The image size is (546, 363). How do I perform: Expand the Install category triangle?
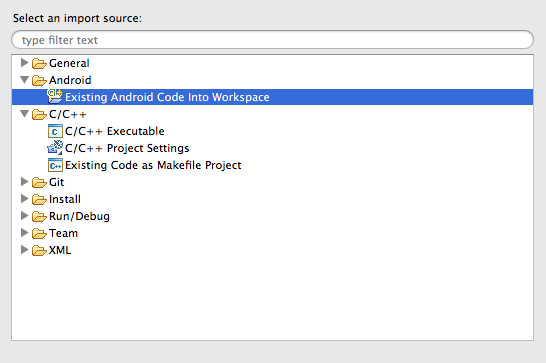tap(24, 199)
